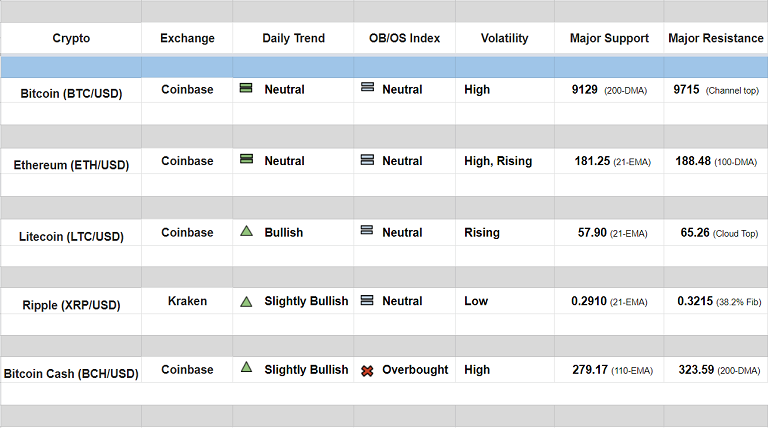Click Ripple's grey OB/OS neutral icon

click(367, 300)
